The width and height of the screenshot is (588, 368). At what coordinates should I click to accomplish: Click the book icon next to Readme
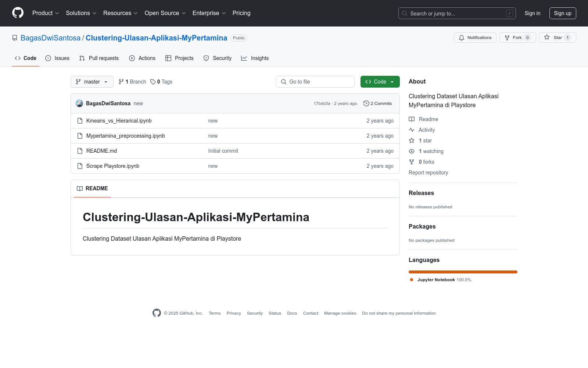[412, 119]
